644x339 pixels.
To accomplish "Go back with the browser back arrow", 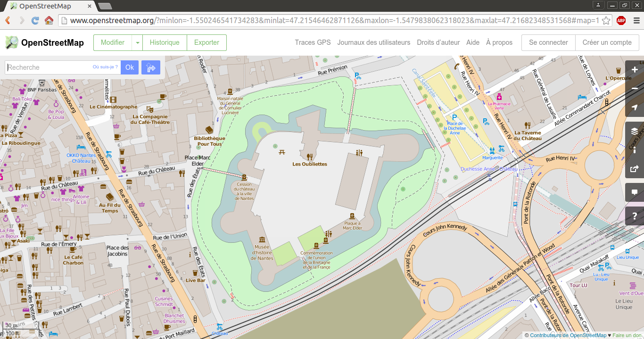I will coord(8,21).
